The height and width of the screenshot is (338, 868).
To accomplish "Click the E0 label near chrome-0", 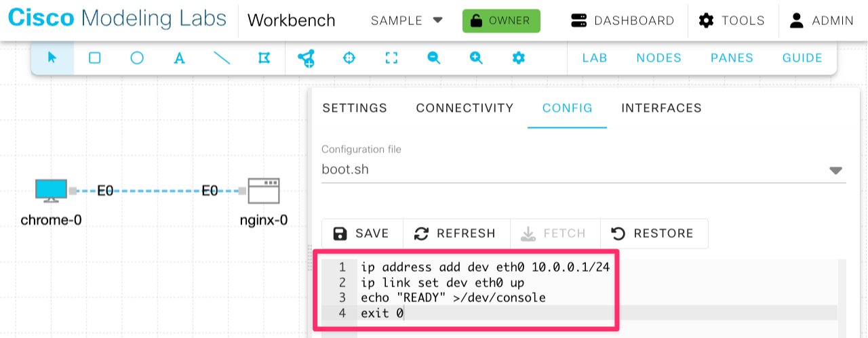I will (x=105, y=191).
